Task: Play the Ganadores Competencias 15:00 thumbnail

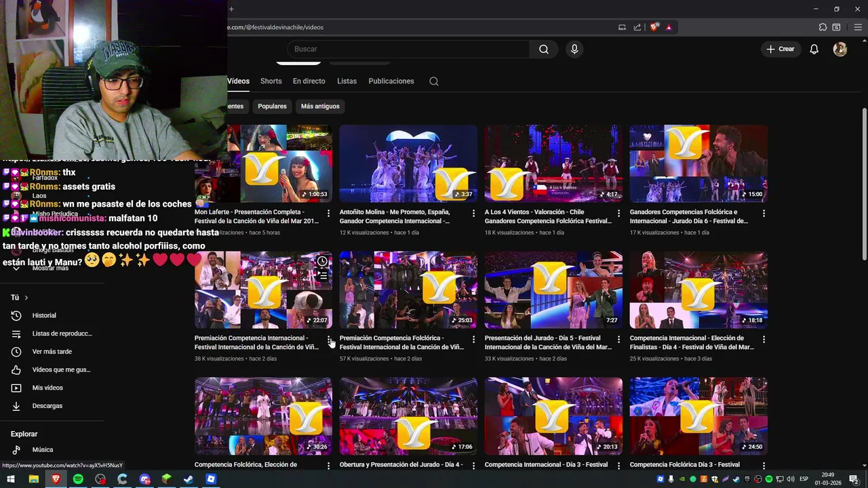Action: pos(698,163)
